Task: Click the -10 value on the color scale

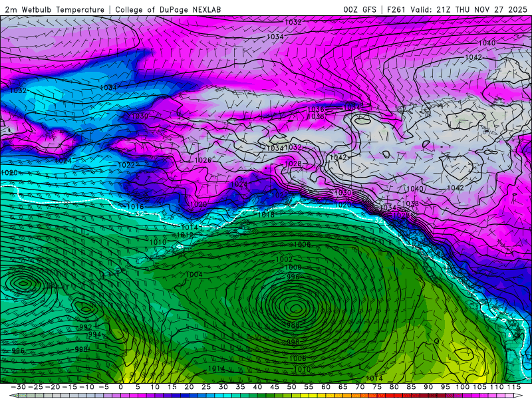Action: coord(86,387)
